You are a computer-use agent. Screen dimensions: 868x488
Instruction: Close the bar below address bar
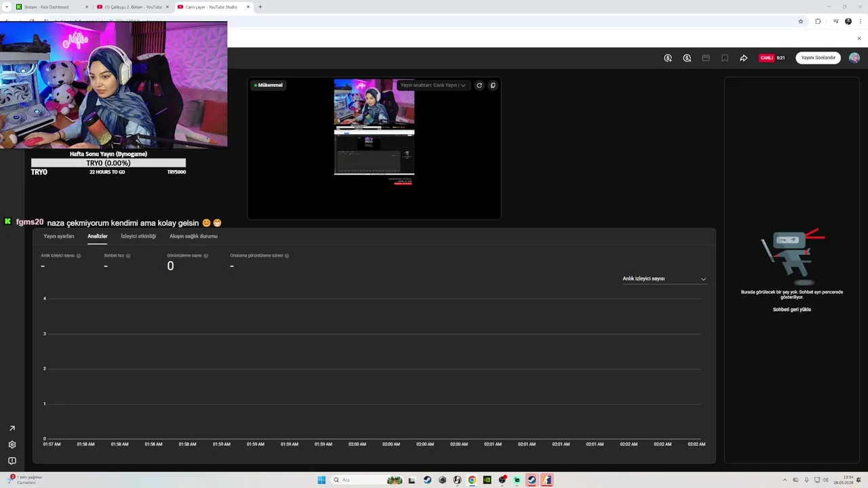tap(859, 38)
